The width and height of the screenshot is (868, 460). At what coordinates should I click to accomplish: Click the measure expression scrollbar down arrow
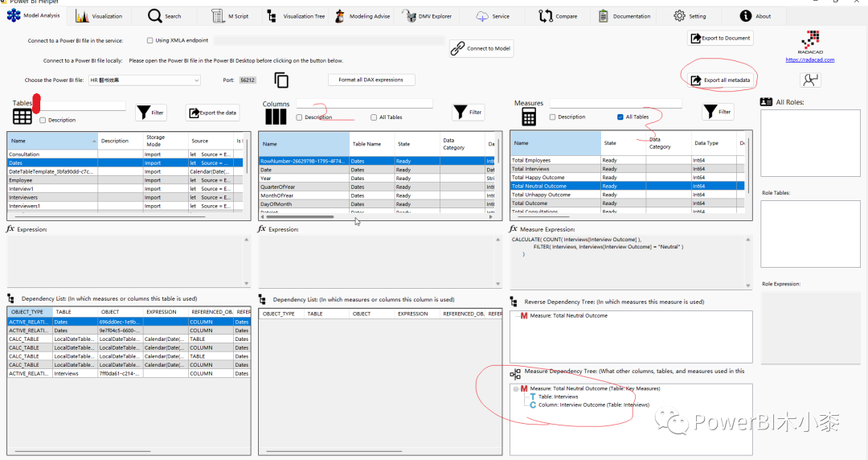click(x=748, y=286)
